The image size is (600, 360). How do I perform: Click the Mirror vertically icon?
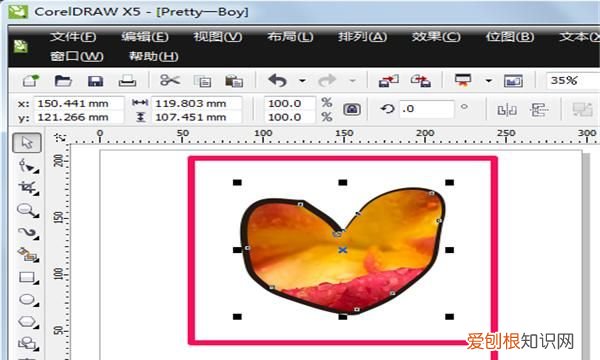tap(539, 110)
